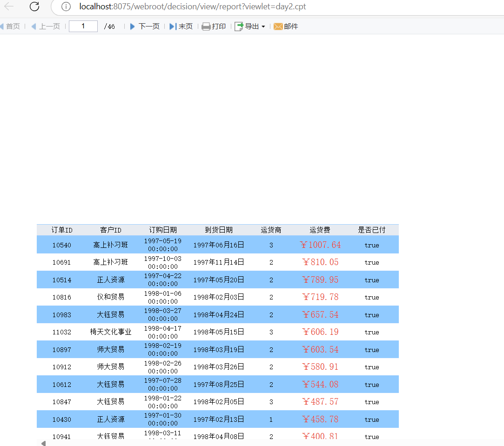Viewport: 504px width, 446px height.
Task: Click the browser address bar URL
Action: 193,7
